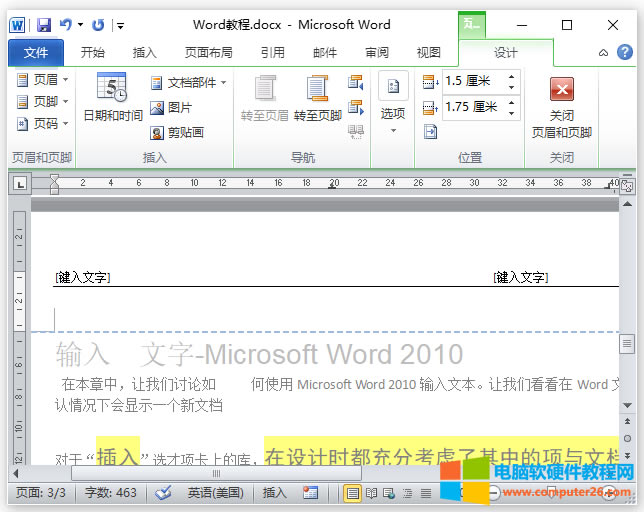
Task: Undo the last action
Action: click(65, 25)
